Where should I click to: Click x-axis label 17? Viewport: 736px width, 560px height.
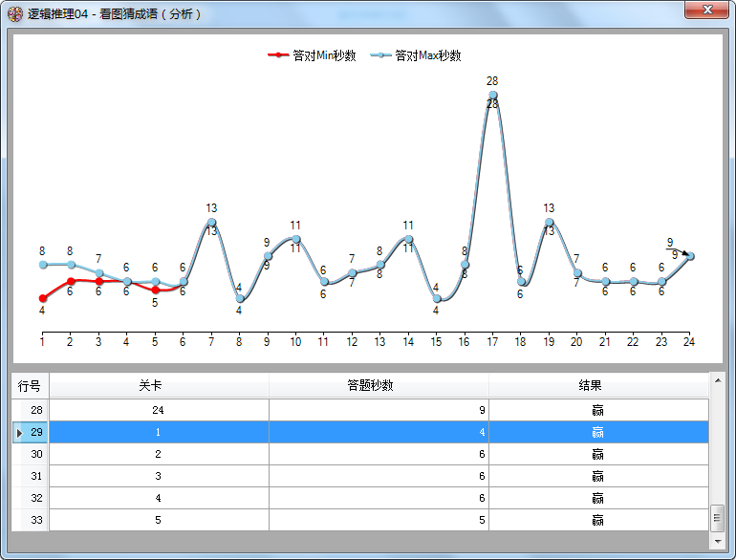[492, 342]
